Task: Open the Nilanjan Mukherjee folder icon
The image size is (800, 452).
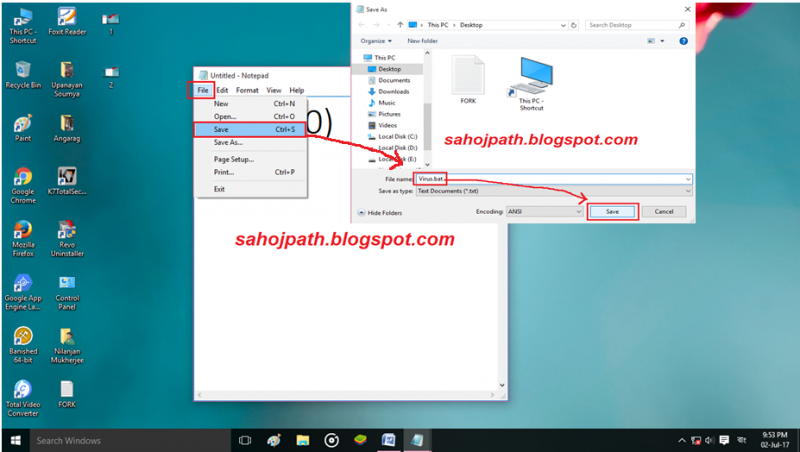Action: [x=67, y=345]
